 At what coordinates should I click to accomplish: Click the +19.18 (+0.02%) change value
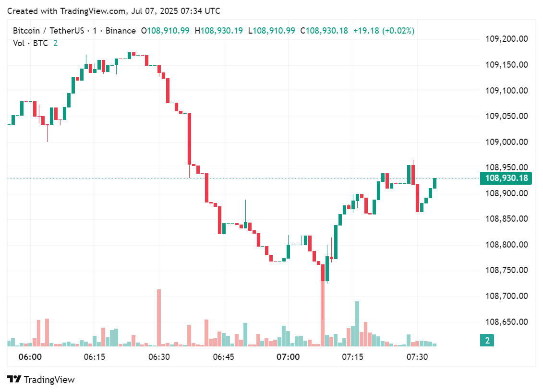tap(384, 31)
